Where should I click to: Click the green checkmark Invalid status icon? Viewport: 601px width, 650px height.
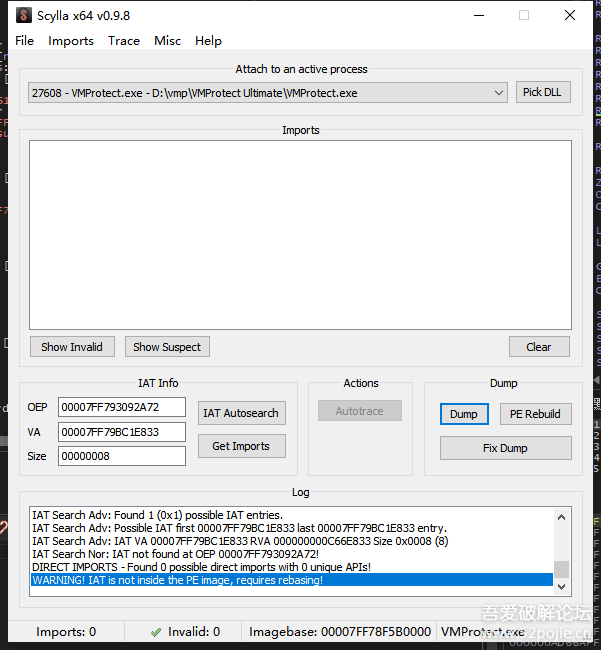tap(156, 632)
